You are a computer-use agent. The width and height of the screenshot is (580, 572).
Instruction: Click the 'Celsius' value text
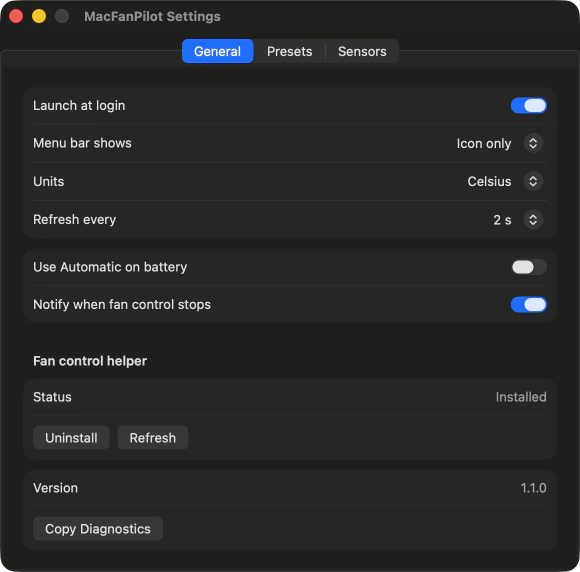[x=489, y=181]
